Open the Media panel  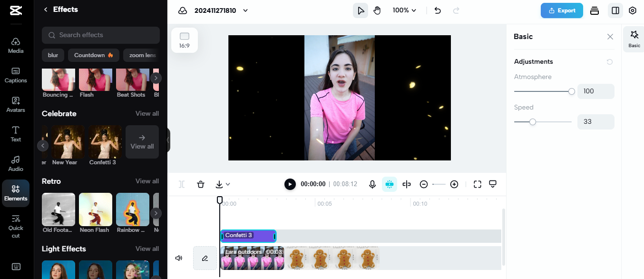tap(16, 46)
